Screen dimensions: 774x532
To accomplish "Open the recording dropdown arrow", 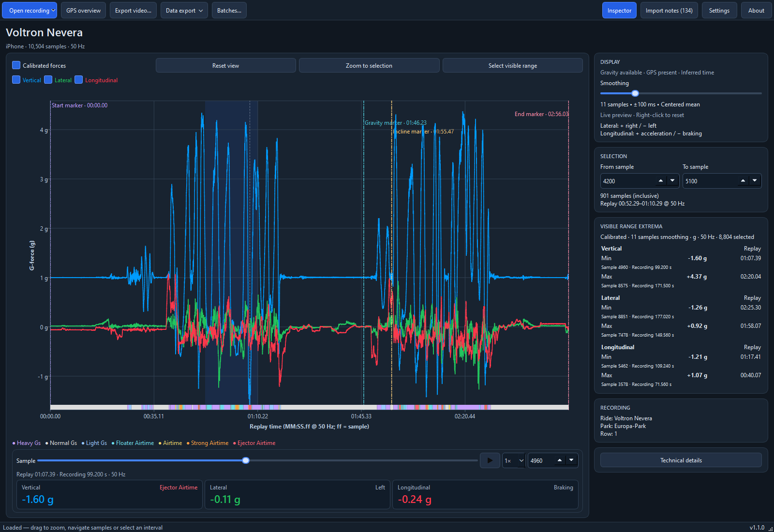I will pyautogui.click(x=53, y=11).
